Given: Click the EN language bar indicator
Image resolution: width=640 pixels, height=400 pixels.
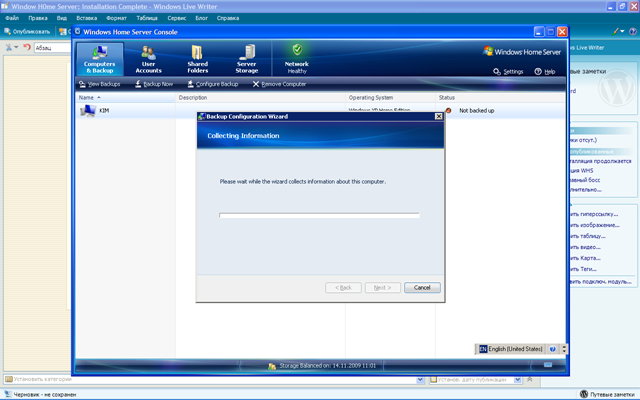Looking at the screenshot, I should (483, 349).
